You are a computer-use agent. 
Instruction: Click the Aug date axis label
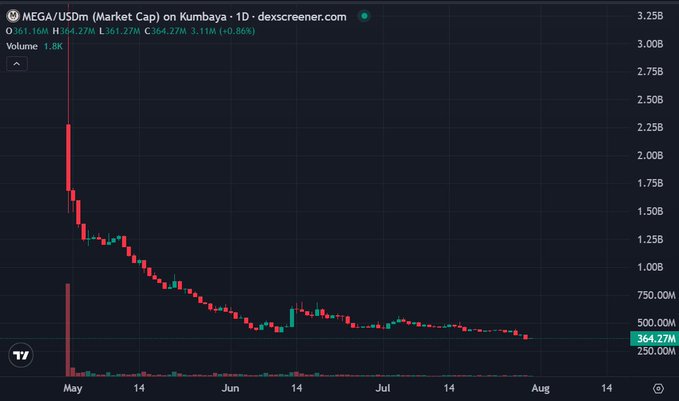(x=540, y=388)
